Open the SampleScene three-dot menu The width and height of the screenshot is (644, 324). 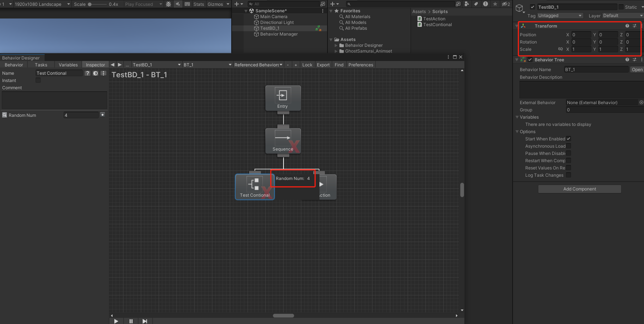tap(323, 11)
